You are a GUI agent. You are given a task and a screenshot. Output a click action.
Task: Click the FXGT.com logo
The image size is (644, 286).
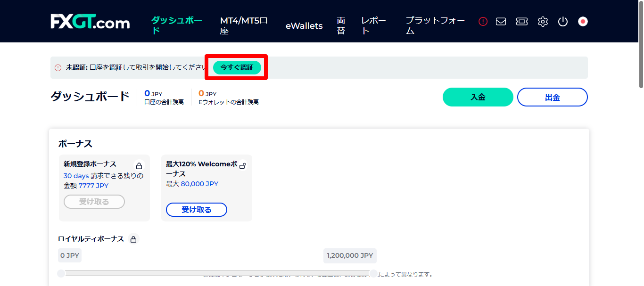click(x=90, y=22)
